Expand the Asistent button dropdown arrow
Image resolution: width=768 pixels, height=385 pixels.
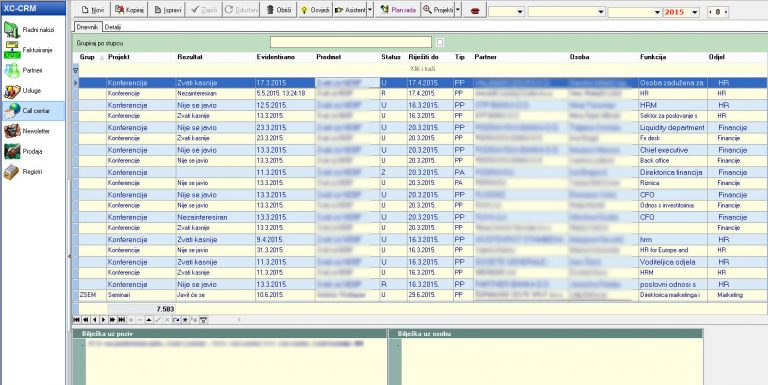click(370, 10)
